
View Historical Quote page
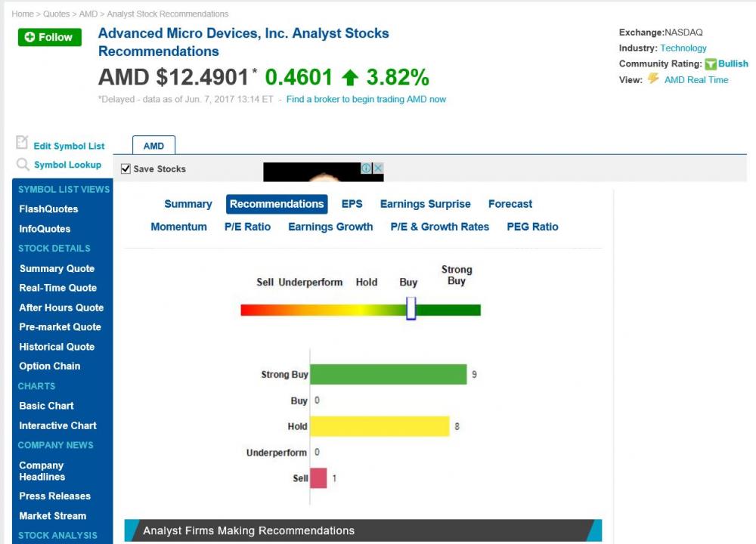(x=57, y=347)
